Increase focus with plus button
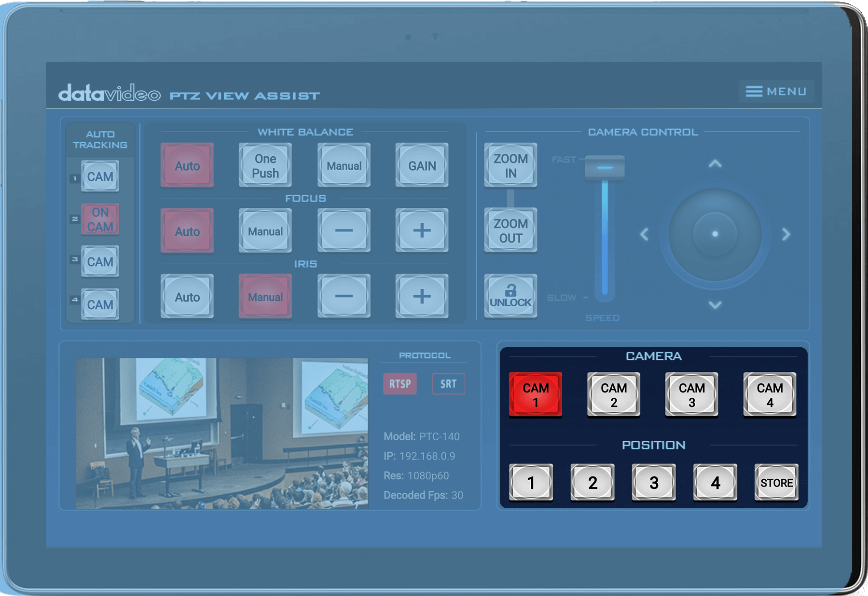The height and width of the screenshot is (596, 868). click(422, 231)
